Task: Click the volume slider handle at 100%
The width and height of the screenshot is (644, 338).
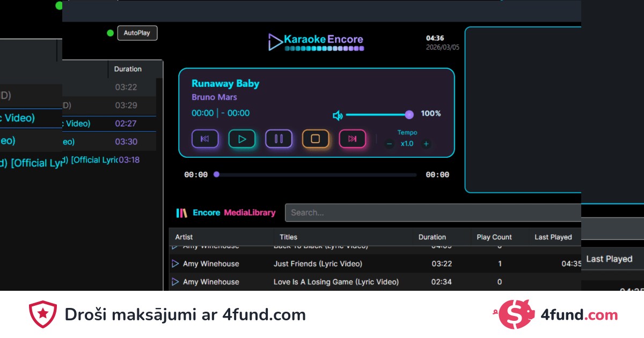Action: click(409, 114)
